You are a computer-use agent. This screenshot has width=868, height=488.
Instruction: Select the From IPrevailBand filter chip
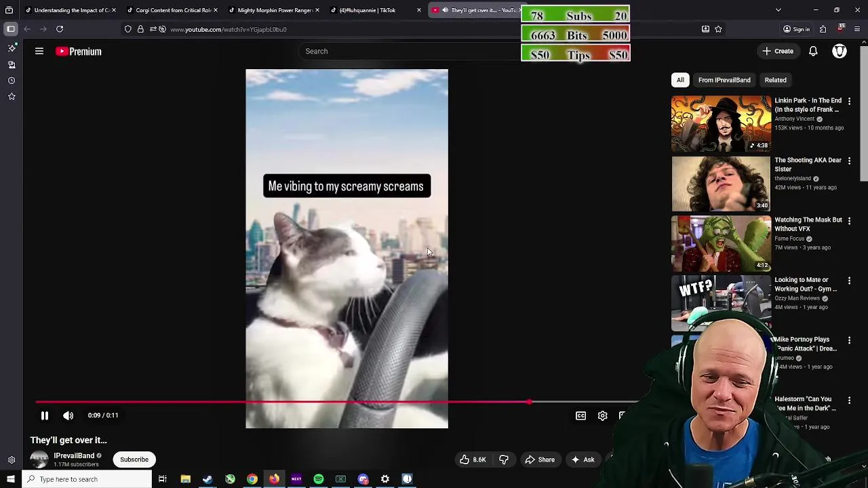tap(724, 80)
